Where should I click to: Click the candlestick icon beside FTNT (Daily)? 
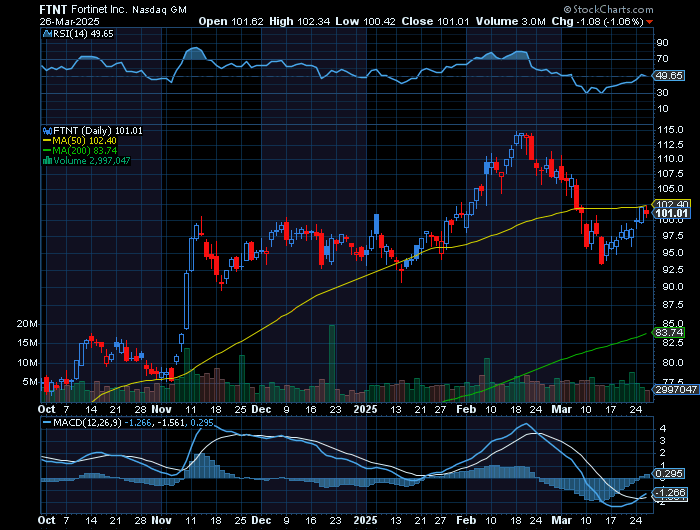pos(47,131)
